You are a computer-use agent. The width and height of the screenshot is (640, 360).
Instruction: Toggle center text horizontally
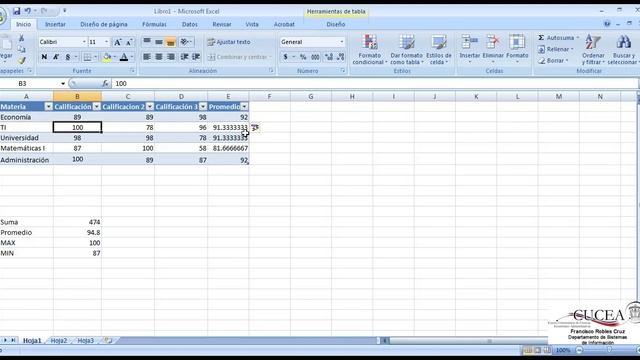[x=159, y=57]
